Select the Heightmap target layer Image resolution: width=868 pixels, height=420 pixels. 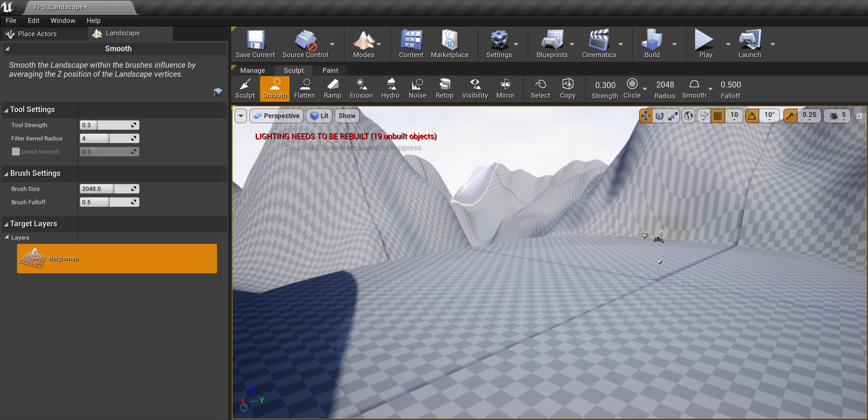(117, 258)
